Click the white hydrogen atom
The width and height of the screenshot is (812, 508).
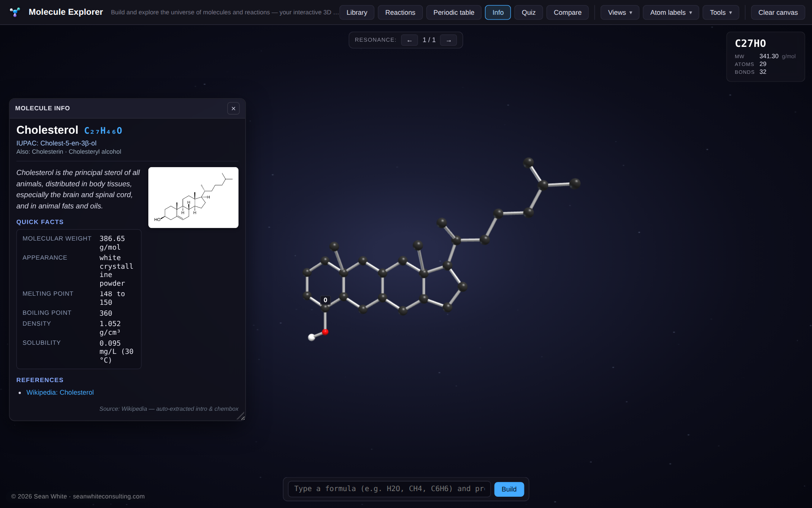[x=311, y=337]
